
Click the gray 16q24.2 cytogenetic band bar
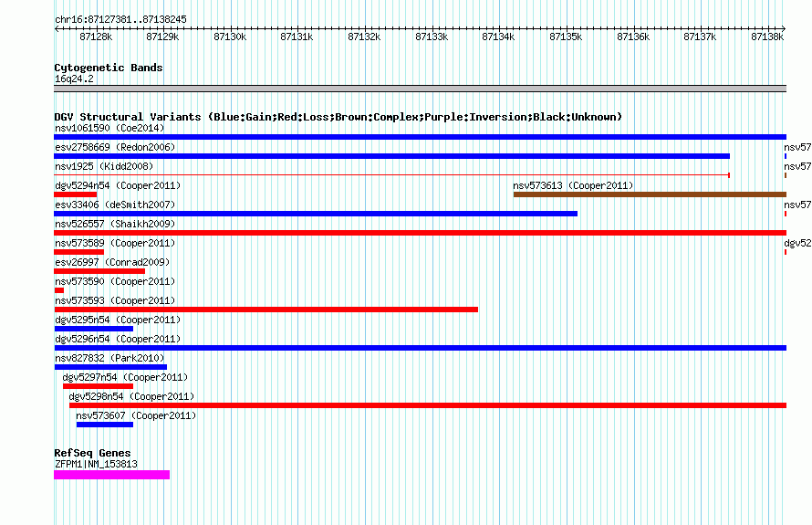pos(420,89)
